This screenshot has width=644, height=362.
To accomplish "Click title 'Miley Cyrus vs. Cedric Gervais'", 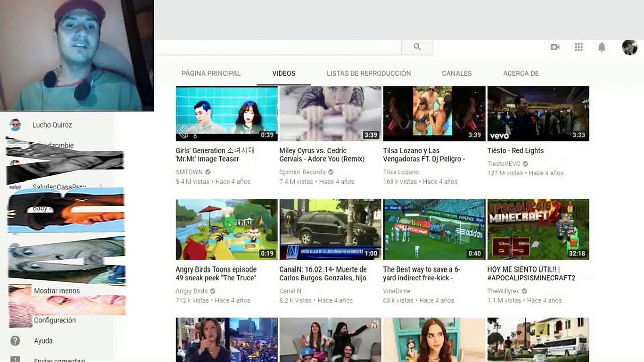I will pos(322,155).
